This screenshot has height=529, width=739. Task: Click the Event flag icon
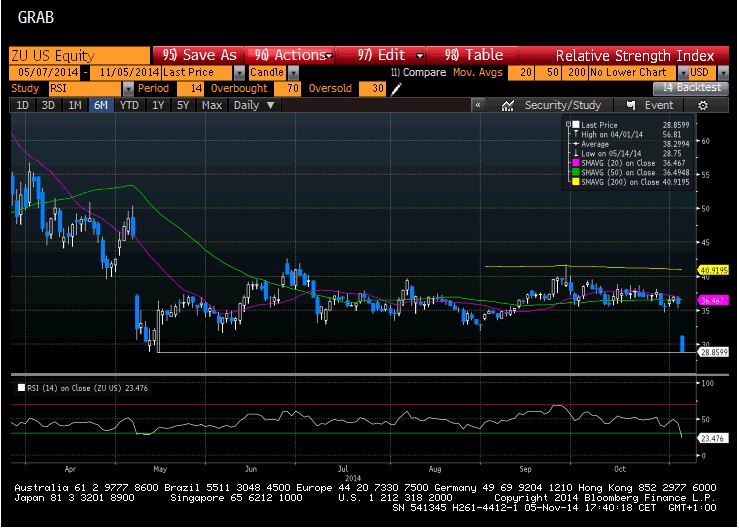point(631,105)
